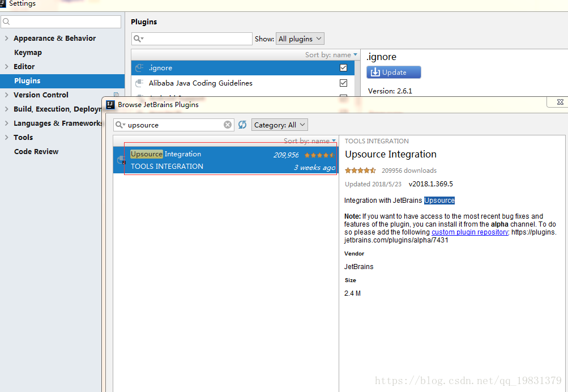Image resolution: width=568 pixels, height=392 pixels.
Task: Open the custom plugin repository link
Action: (470, 232)
